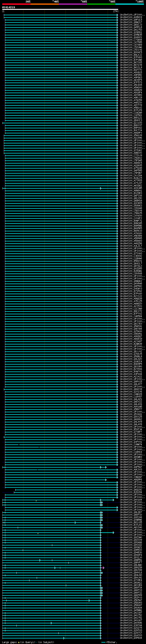146x644 pixels.
Task: Select the UniRef100_B9WF71 hit
Action: 131,221
